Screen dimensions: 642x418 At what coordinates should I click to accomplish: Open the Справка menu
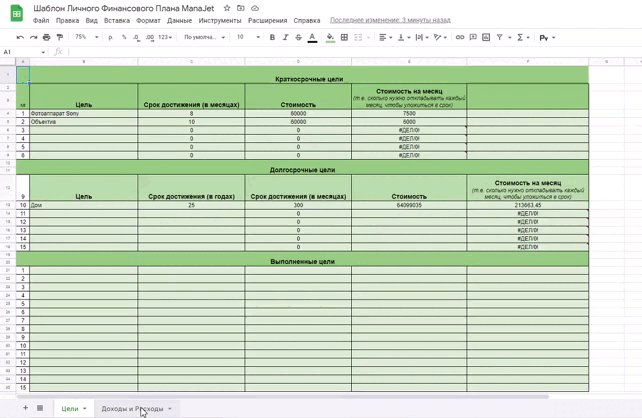[x=307, y=20]
